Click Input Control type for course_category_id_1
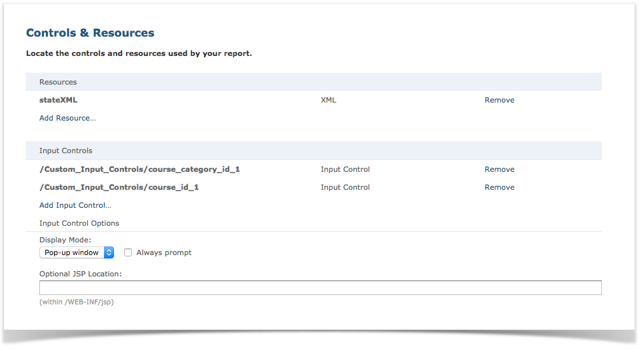This screenshot has height=349, width=644. pos(345,169)
